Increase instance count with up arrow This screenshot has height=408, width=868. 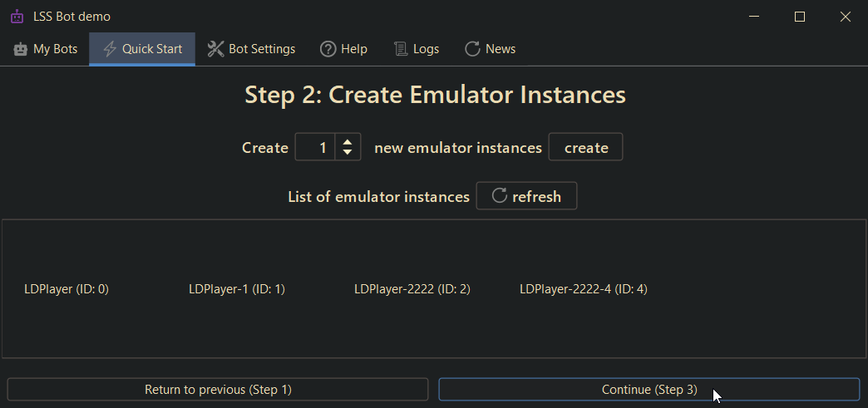point(348,142)
